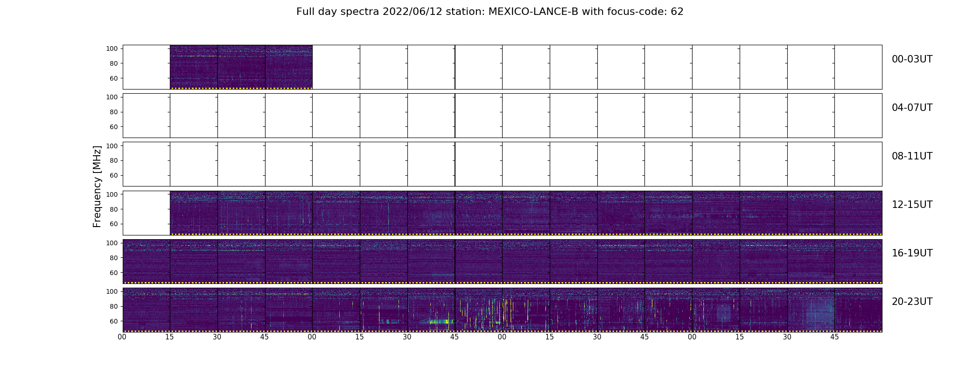Click the 60 tick label of the 12-15UT row
The image size is (980, 373).
tap(114, 224)
